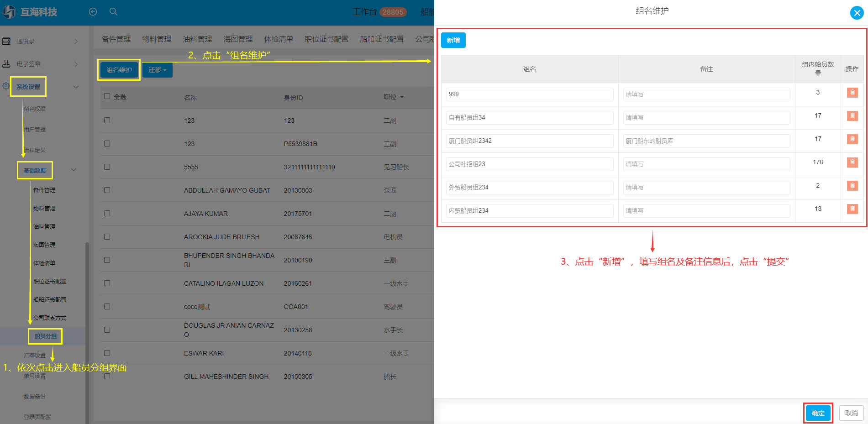Viewport: 868px width, 424px height.
Task: Switch to the 海图管理 tab
Action: coord(238,39)
